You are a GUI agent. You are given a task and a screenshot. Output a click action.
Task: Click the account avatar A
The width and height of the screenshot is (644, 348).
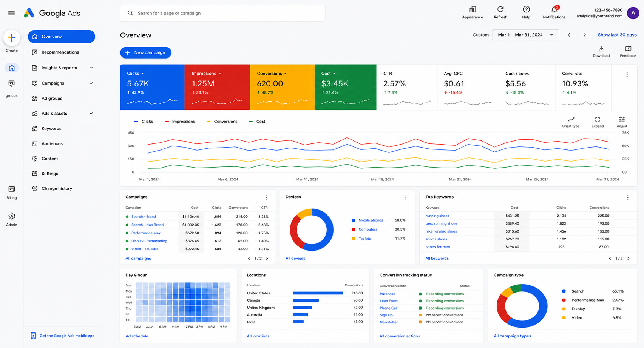(x=633, y=13)
